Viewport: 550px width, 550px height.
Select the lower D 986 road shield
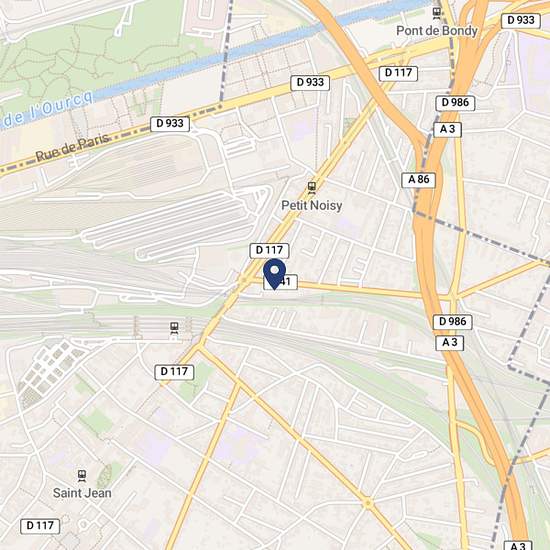(452, 322)
